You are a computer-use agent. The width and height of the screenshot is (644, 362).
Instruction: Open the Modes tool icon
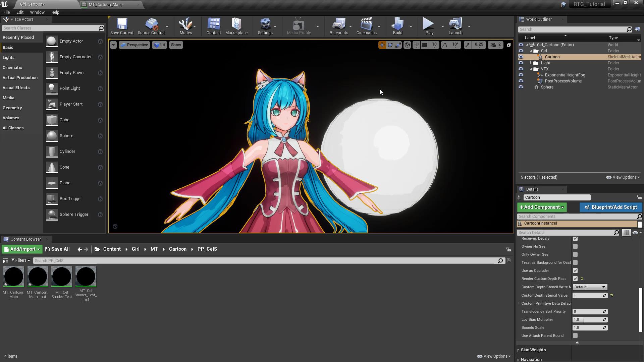point(185,26)
